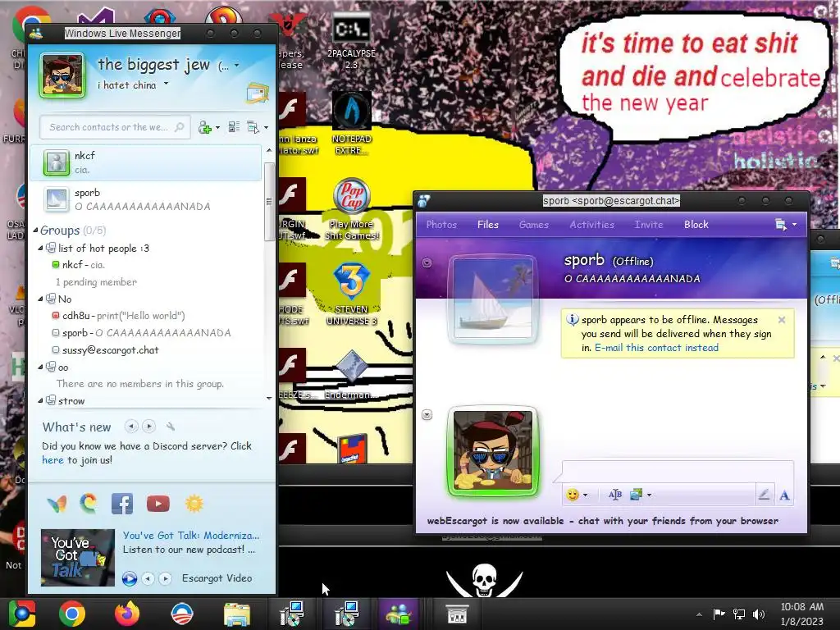840x630 pixels.
Task: Open File Explorer folder in taskbar
Action: [237, 614]
